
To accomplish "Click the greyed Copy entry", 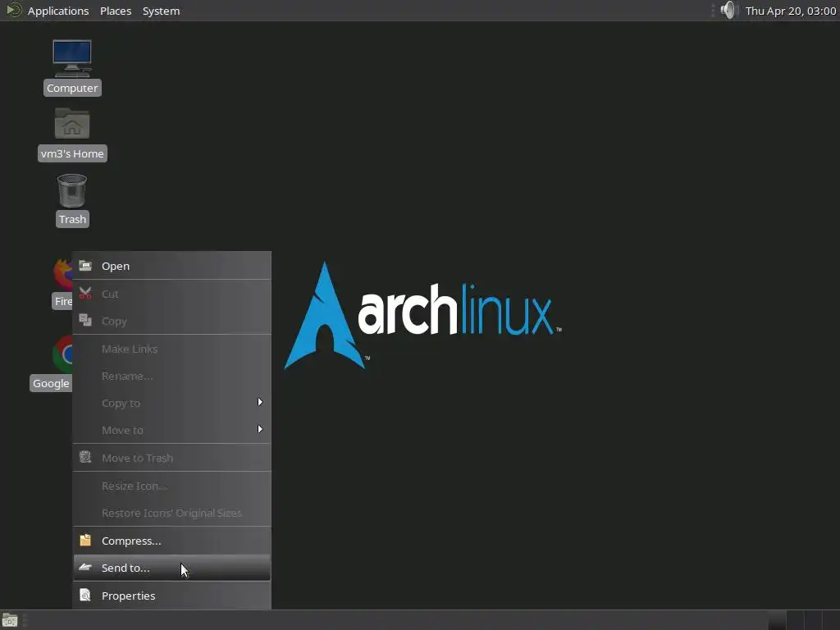I will pos(171,321).
